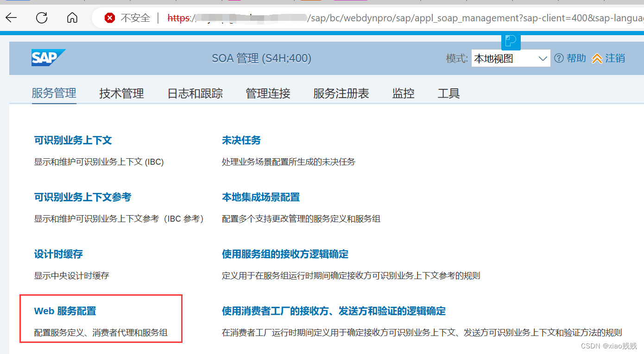The image size is (644, 354).
Task: Reload the page with the refresh icon
Action: pos(42,18)
